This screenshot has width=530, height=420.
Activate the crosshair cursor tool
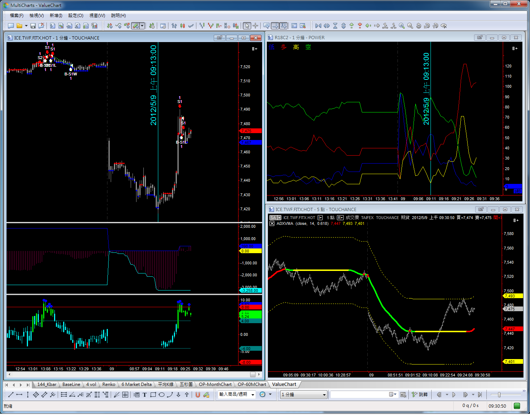click(255, 26)
